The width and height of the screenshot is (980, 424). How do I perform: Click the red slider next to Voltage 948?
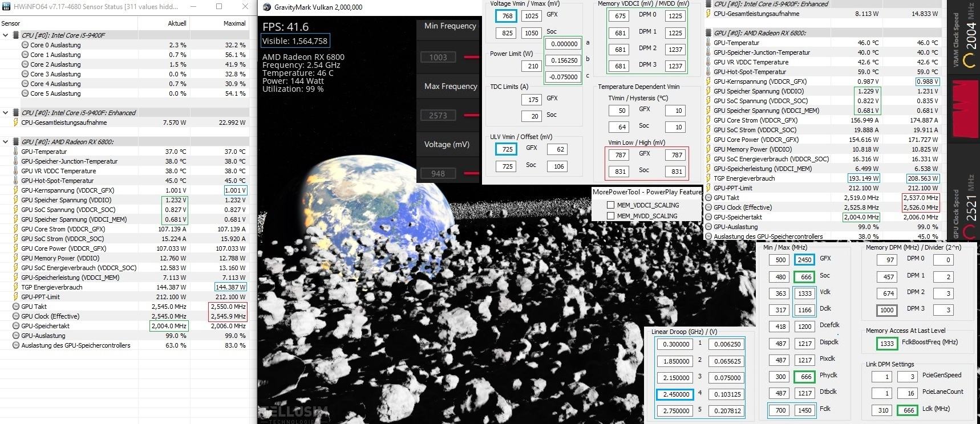tap(472, 173)
